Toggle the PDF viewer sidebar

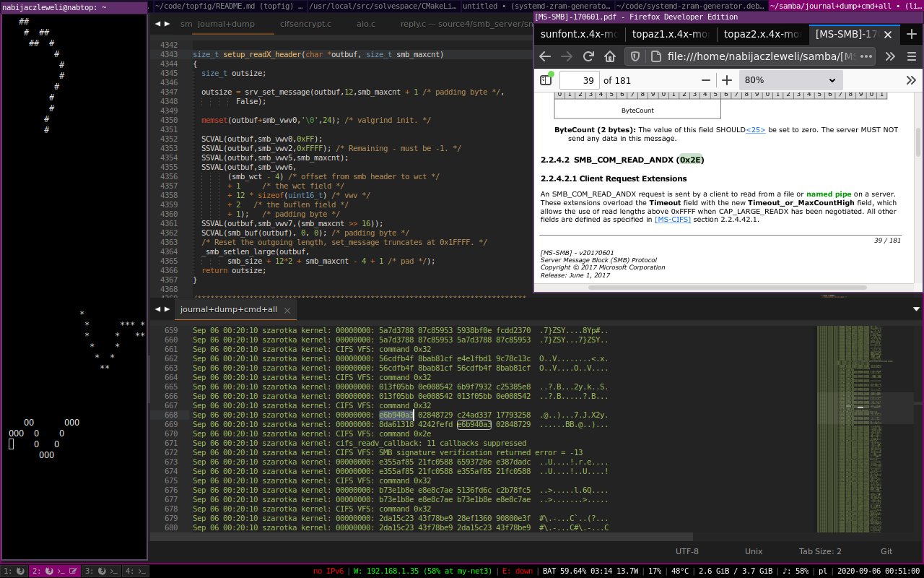pos(545,80)
